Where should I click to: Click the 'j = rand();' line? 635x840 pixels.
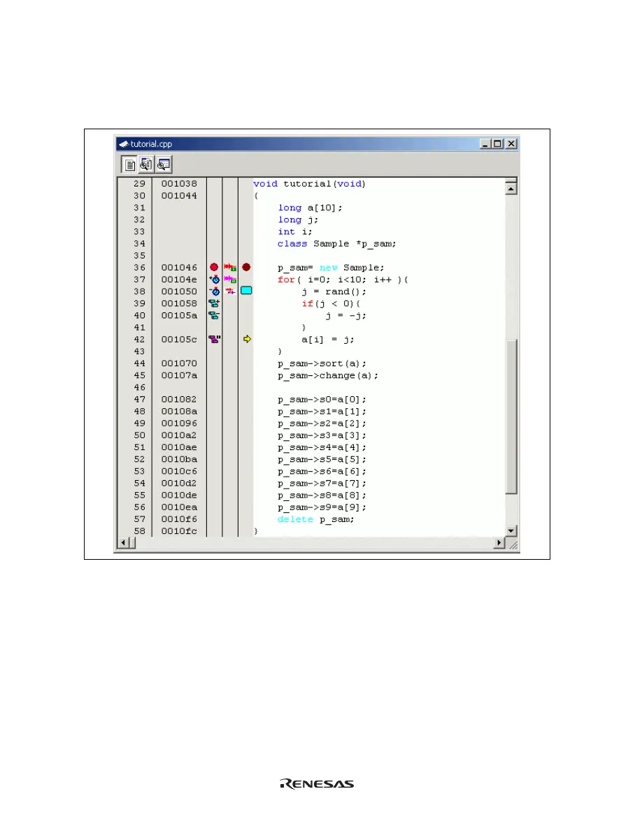point(334,291)
